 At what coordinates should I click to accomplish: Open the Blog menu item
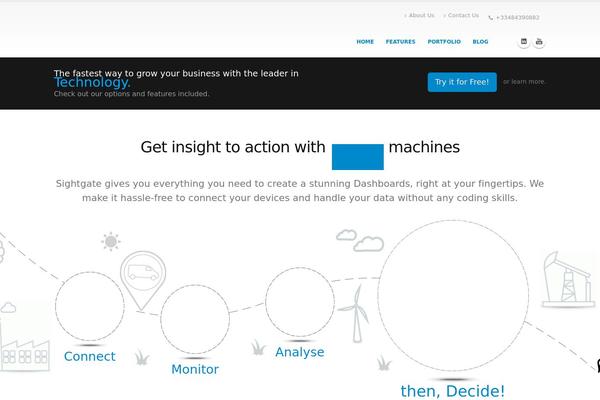pos(480,42)
